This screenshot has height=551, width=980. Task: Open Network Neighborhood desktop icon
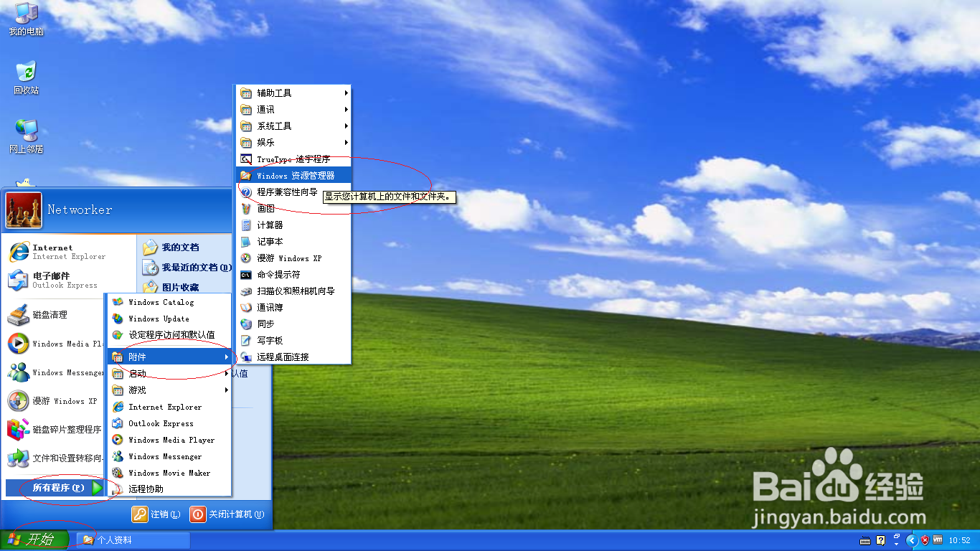point(26,136)
